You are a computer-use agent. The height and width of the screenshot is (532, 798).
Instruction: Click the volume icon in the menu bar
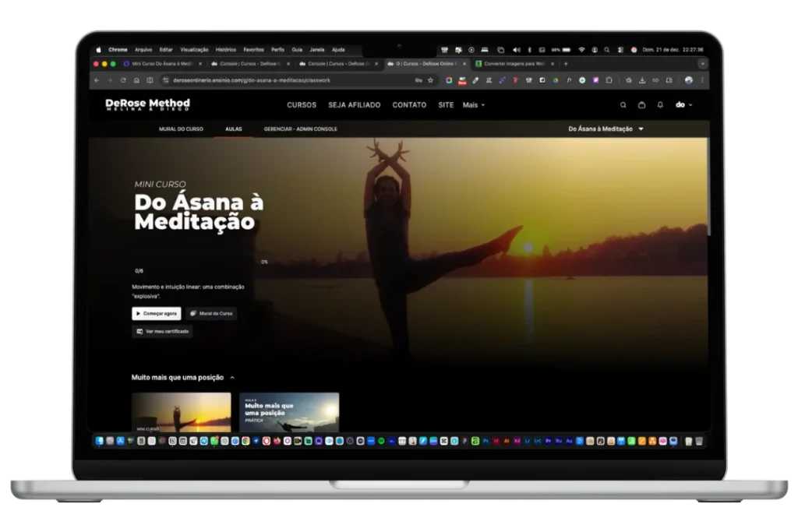point(517,50)
